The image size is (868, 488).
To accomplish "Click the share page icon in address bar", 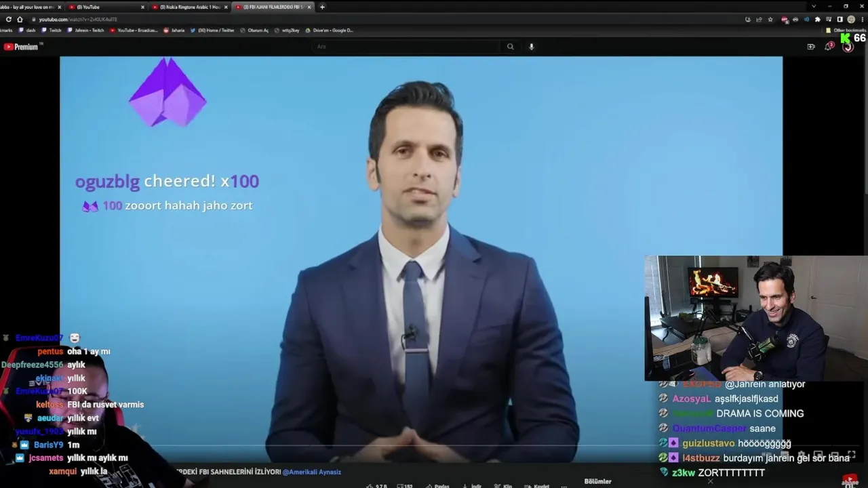I will pos(759,19).
